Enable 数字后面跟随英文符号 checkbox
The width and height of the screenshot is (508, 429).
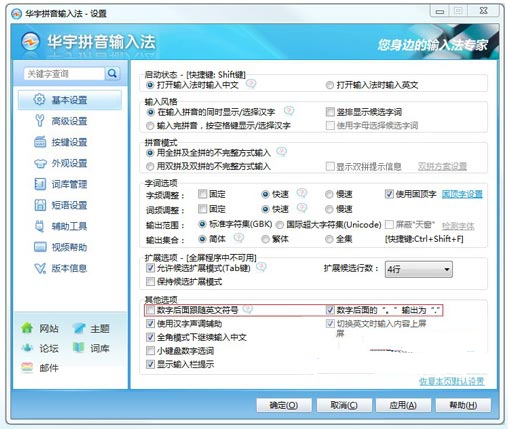pyautogui.click(x=151, y=310)
